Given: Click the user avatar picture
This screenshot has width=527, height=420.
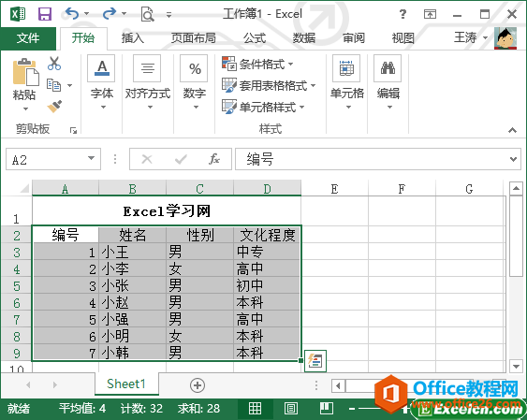Looking at the screenshot, I should (x=505, y=38).
